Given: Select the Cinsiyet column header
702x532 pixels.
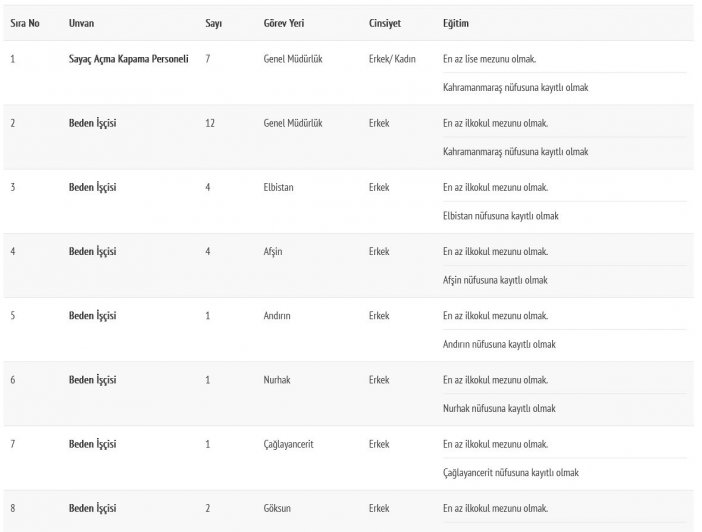Looking at the screenshot, I should (385, 22).
